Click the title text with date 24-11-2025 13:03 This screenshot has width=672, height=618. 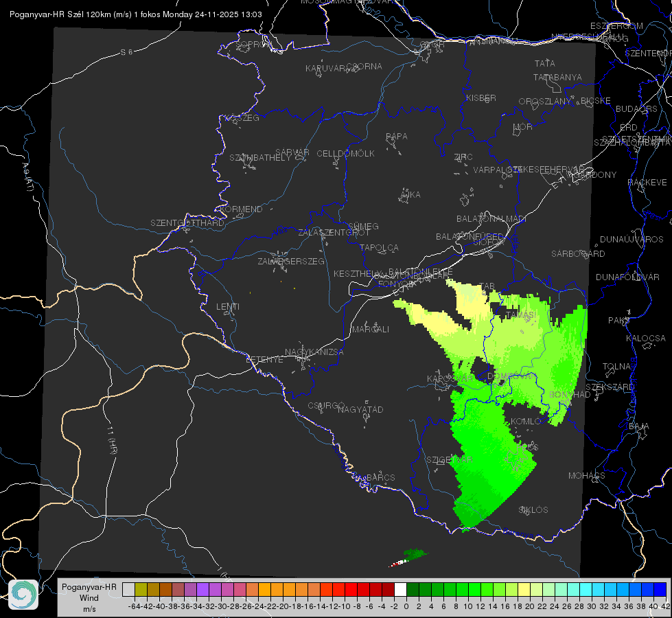tap(136, 14)
